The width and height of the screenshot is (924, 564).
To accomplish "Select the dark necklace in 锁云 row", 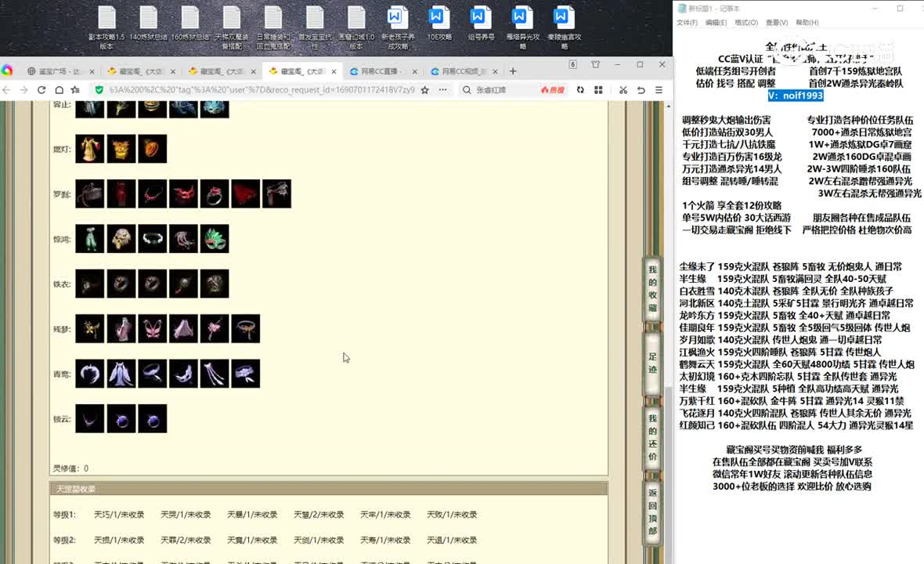I will [x=89, y=418].
